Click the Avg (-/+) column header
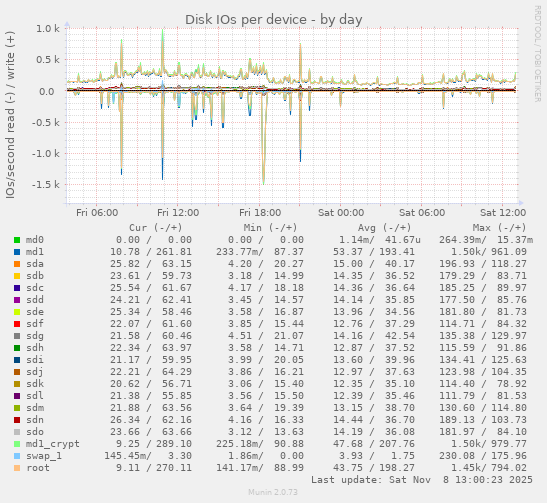This screenshot has width=547, height=503. [384, 228]
